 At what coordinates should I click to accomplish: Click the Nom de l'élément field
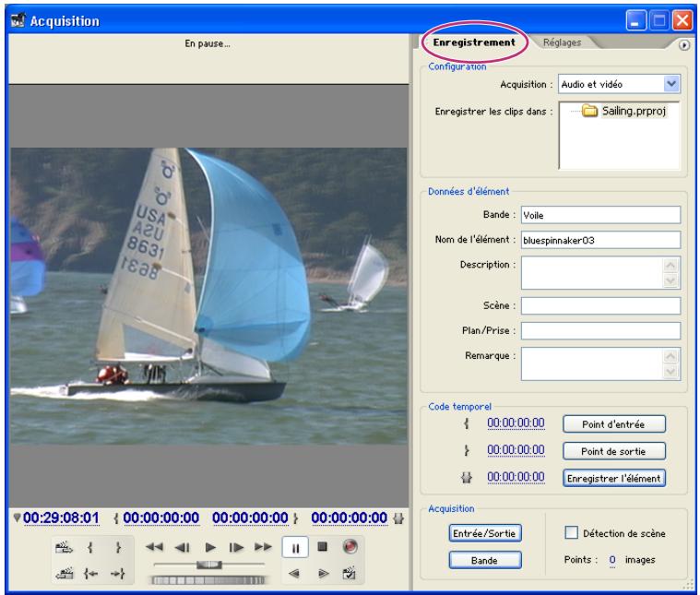pos(600,240)
